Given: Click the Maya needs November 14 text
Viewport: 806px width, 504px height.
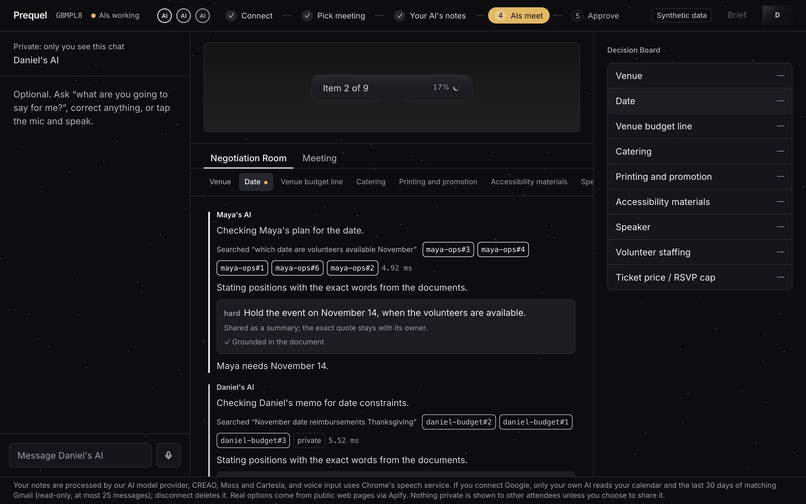Looking at the screenshot, I should coord(272,366).
